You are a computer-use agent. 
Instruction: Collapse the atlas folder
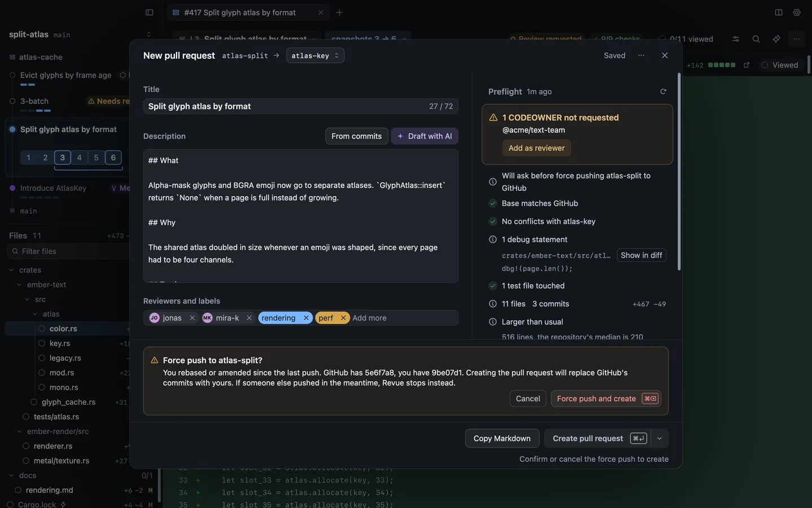coord(35,314)
